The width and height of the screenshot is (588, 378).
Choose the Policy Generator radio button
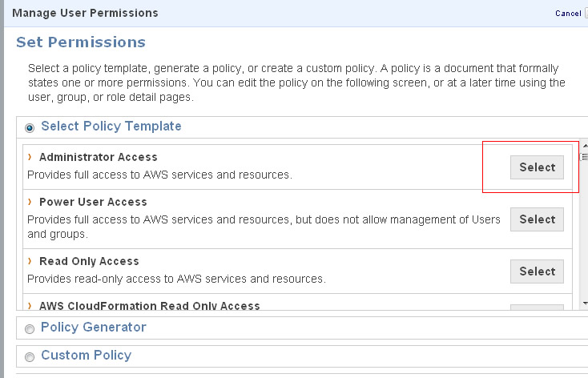click(30, 328)
